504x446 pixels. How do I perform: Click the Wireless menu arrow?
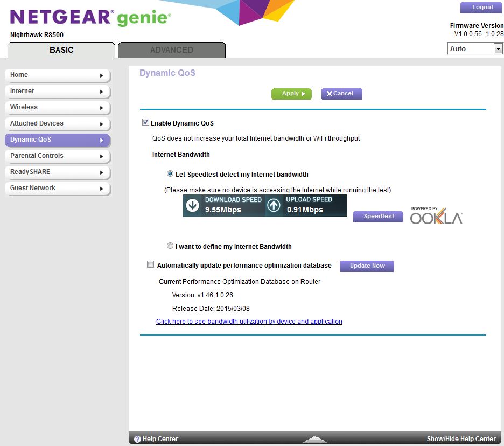(x=102, y=108)
